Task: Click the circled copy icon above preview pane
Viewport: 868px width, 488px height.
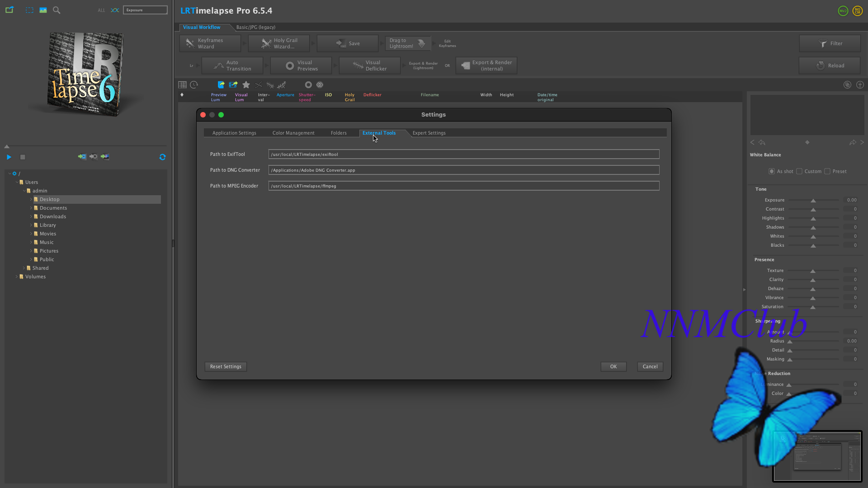Action: tap(848, 84)
